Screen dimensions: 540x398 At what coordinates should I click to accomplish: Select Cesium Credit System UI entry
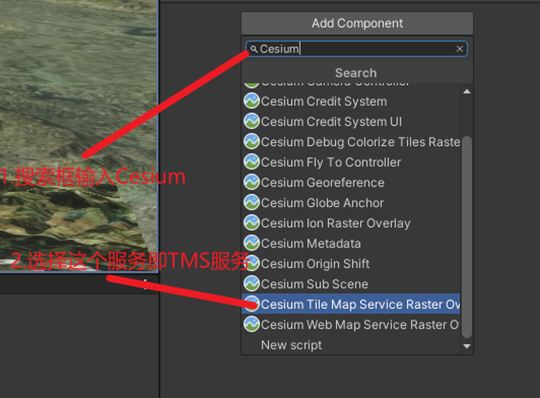(x=351, y=122)
